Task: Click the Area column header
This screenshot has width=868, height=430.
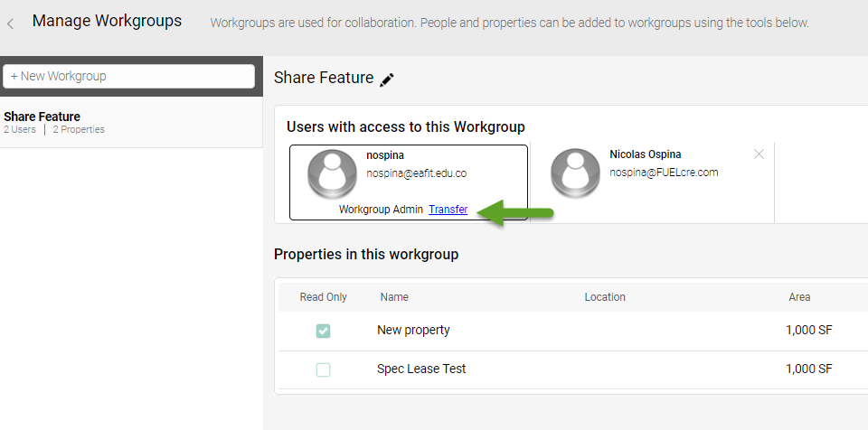Action: click(x=799, y=297)
